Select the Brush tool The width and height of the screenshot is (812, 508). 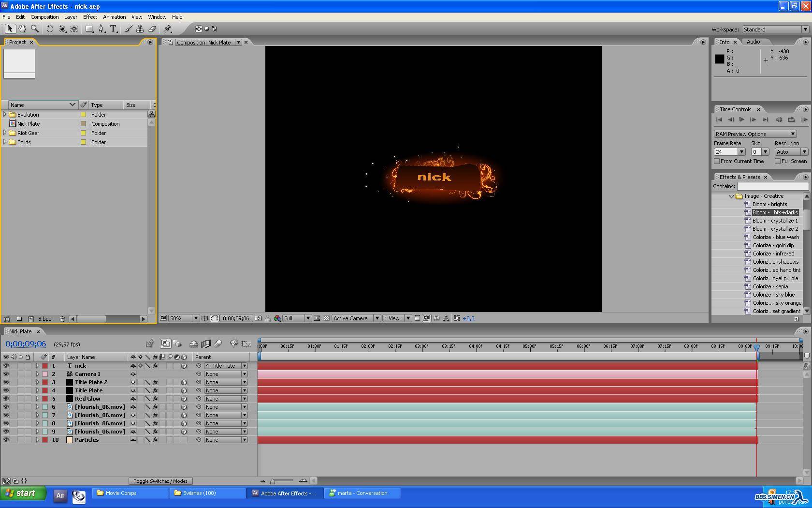click(128, 29)
